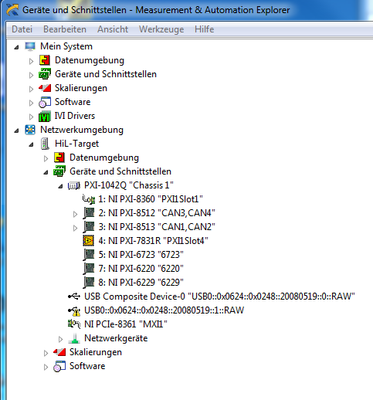
Task: Click the HiL-Target device icon
Action: (44, 144)
